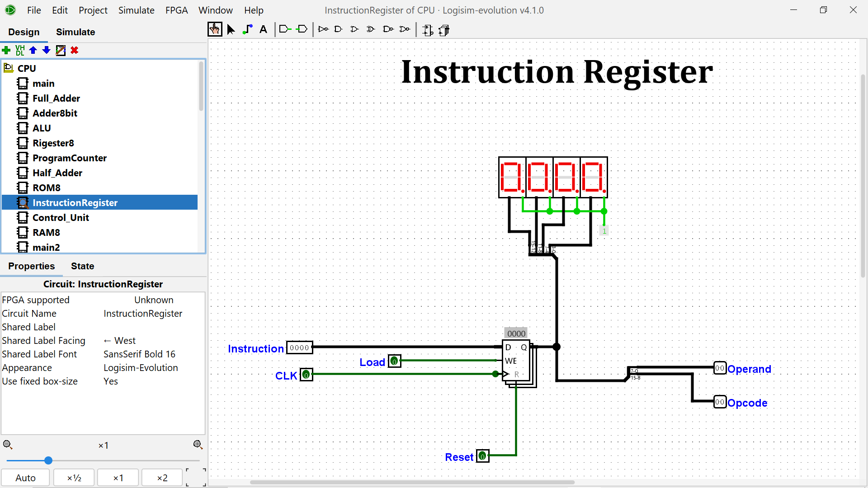Switch to the Simulate tab
Viewport: 868px width, 488px height.
(x=75, y=32)
